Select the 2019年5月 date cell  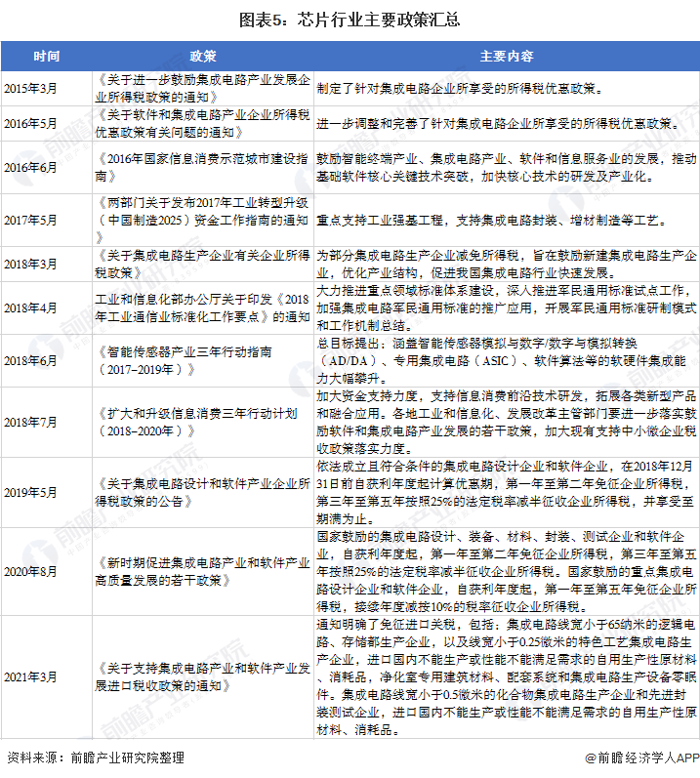pos(31,491)
